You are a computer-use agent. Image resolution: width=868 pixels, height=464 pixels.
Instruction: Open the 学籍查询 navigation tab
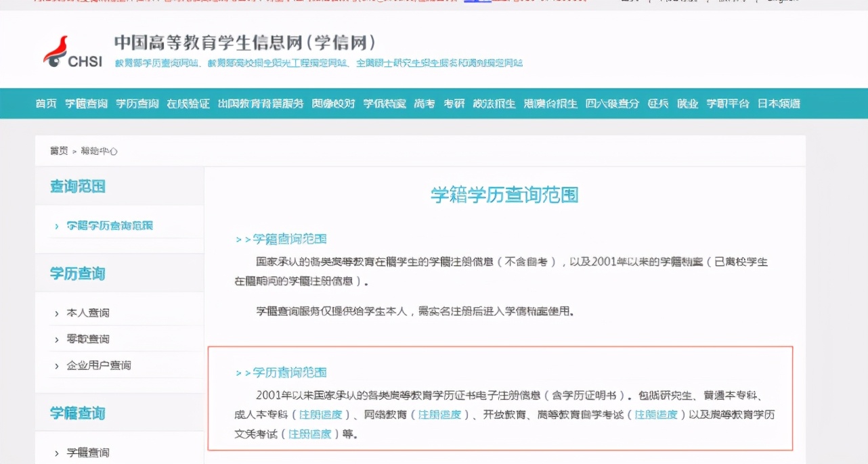(x=85, y=104)
